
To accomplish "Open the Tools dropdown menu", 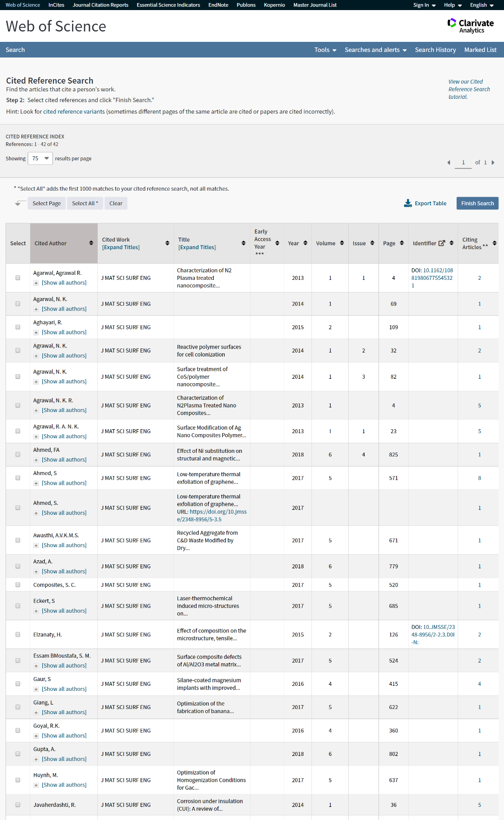I will click(x=325, y=50).
